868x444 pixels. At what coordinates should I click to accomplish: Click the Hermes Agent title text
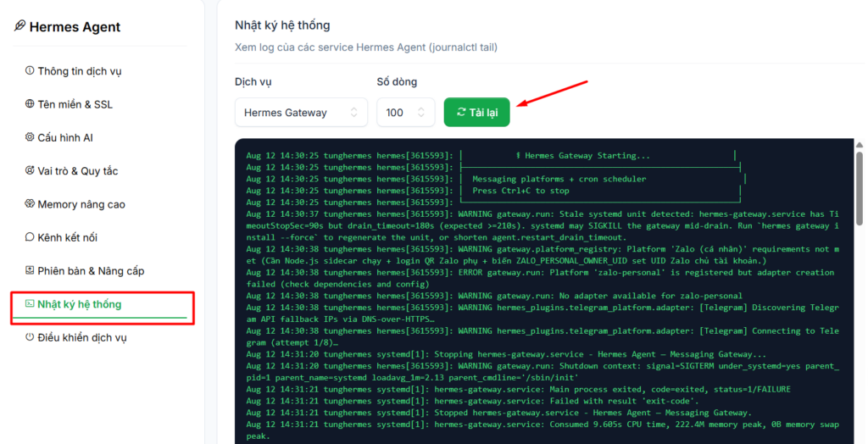(x=75, y=26)
